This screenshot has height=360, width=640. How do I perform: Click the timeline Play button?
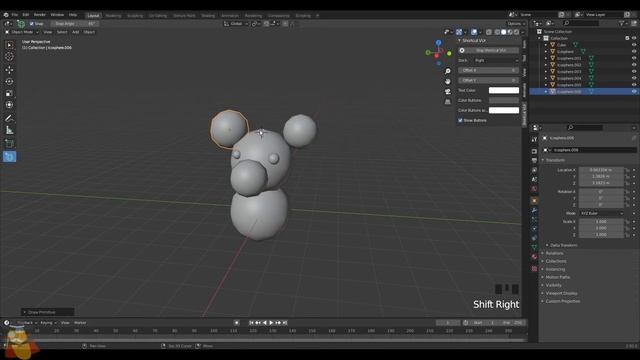[271, 323]
